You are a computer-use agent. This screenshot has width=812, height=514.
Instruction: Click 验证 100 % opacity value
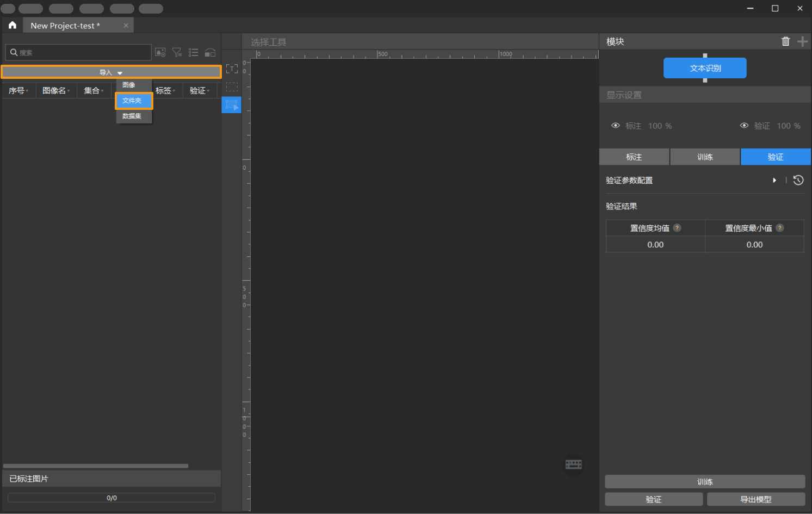tap(789, 126)
